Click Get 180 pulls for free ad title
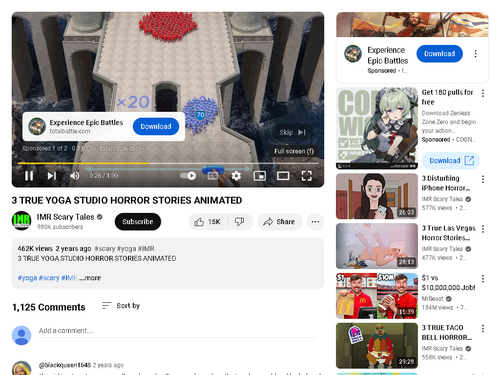 [x=447, y=97]
